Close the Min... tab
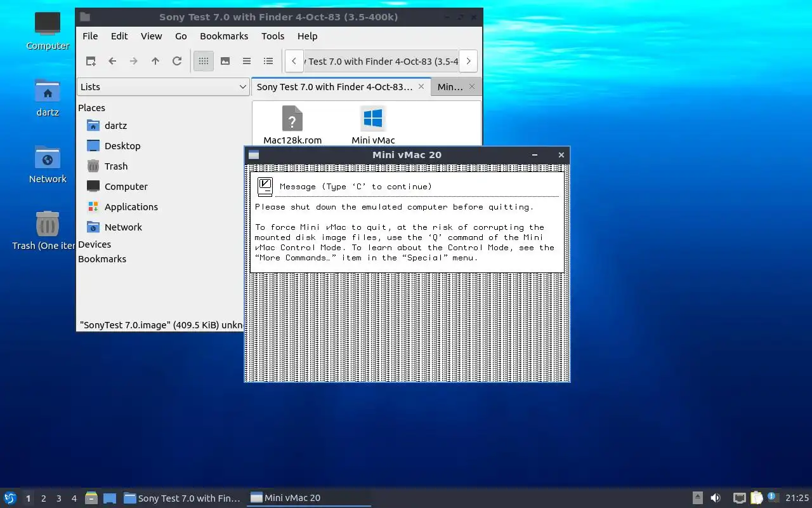812x508 pixels. [472, 86]
